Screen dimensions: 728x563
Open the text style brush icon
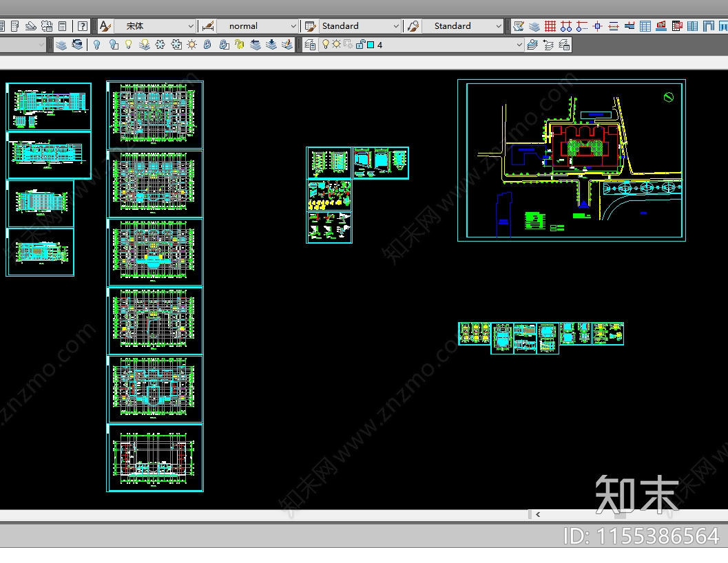tap(105, 26)
